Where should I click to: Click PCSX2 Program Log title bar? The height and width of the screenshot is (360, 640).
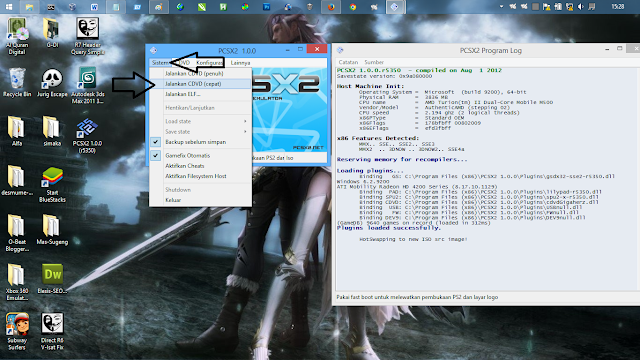tap(491, 51)
